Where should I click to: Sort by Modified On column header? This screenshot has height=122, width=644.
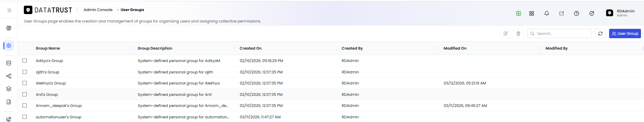455,48
